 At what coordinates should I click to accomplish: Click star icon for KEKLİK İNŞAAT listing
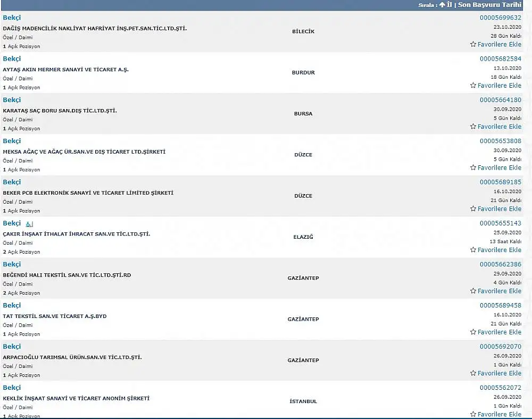(x=473, y=414)
